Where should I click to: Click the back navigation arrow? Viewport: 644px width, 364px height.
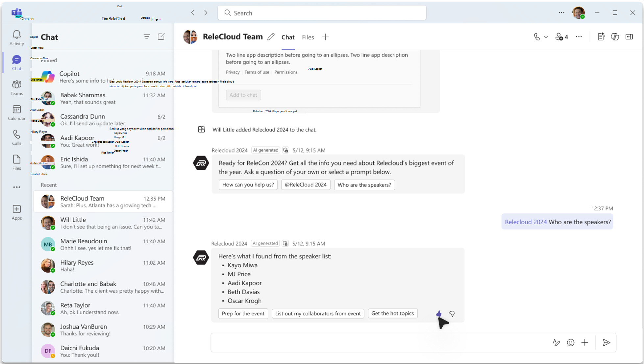click(192, 12)
